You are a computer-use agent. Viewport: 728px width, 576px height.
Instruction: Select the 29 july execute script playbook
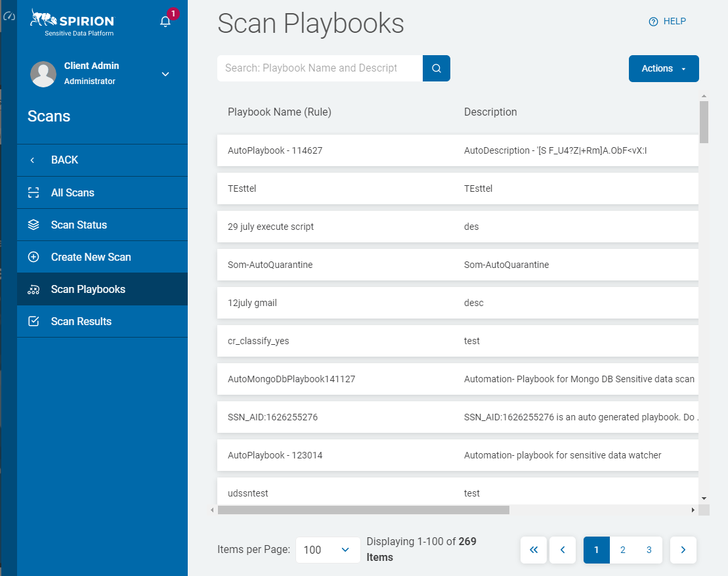pos(270,227)
